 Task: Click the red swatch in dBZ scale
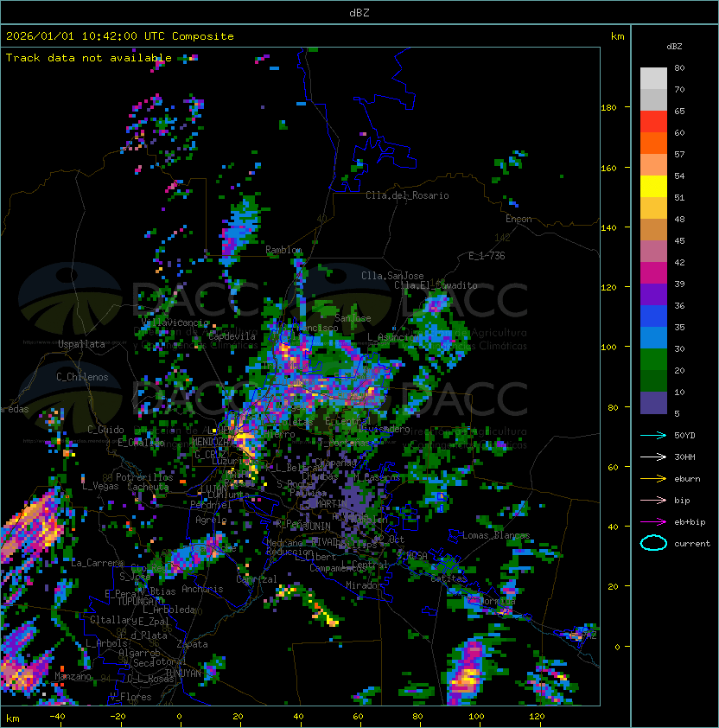click(653, 121)
